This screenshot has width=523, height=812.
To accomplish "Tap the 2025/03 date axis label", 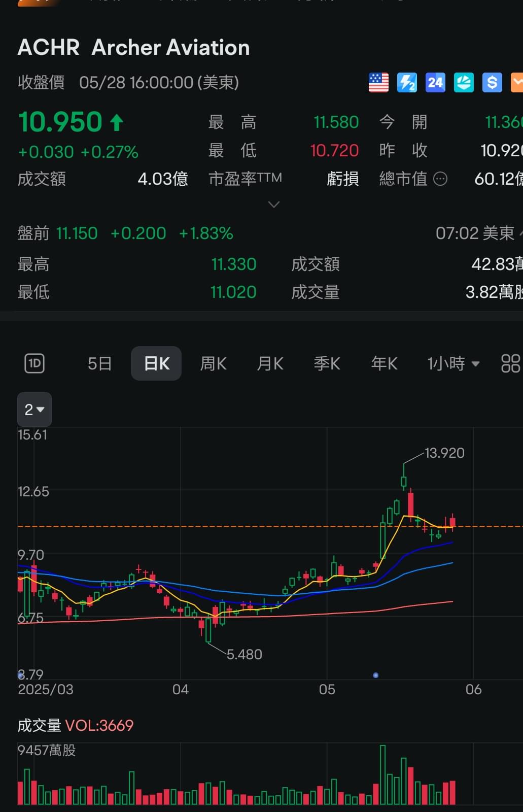I will pyautogui.click(x=46, y=690).
